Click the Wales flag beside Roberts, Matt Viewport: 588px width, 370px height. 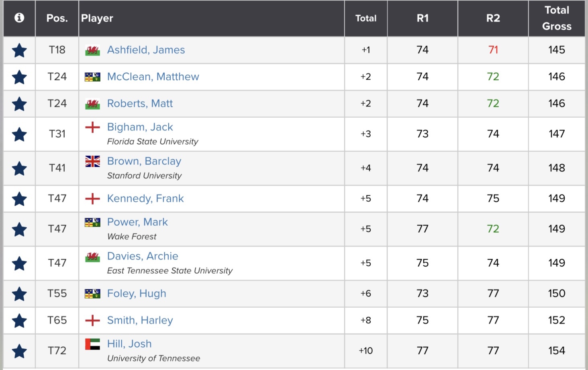(x=92, y=104)
